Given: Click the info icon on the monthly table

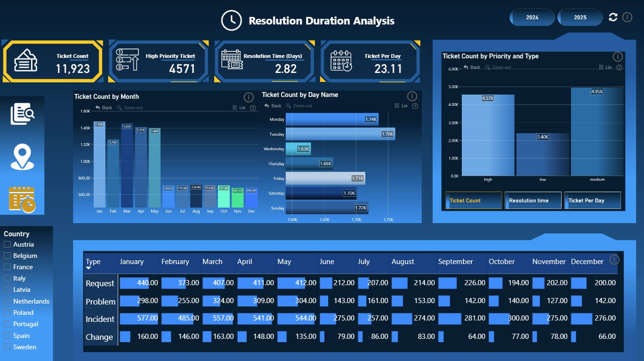Looking at the screenshot, I should coord(614,260).
